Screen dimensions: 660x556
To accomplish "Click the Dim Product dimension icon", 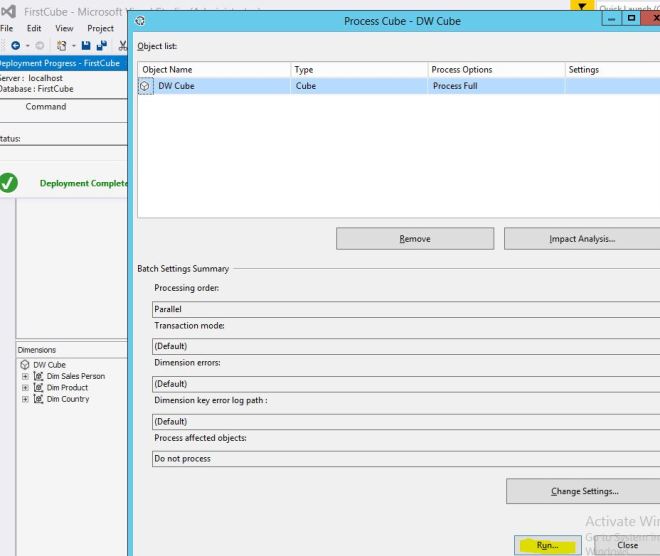I will 38,388.
